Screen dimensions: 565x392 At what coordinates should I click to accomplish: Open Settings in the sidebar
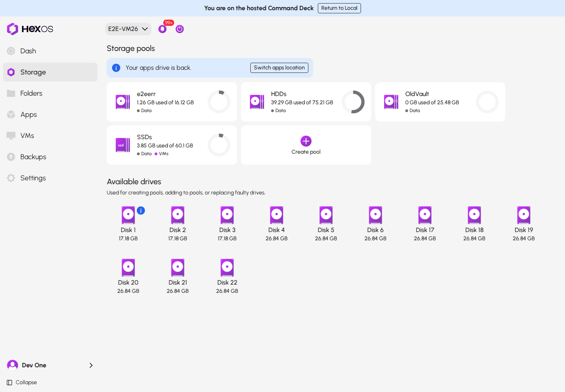[x=50, y=178]
